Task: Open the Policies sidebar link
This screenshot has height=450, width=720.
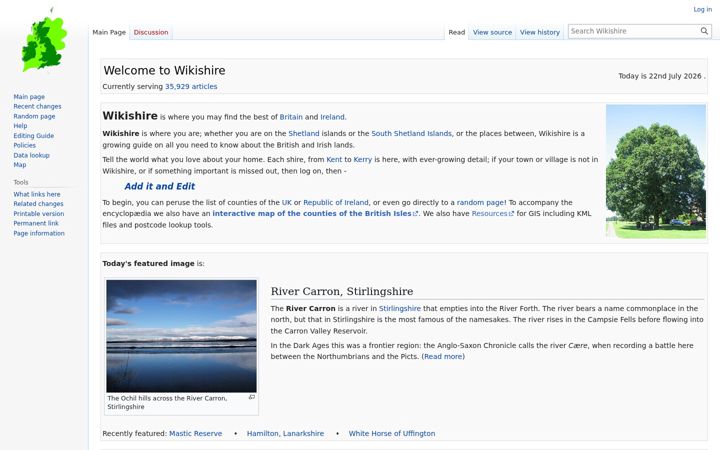Action: pyautogui.click(x=24, y=145)
